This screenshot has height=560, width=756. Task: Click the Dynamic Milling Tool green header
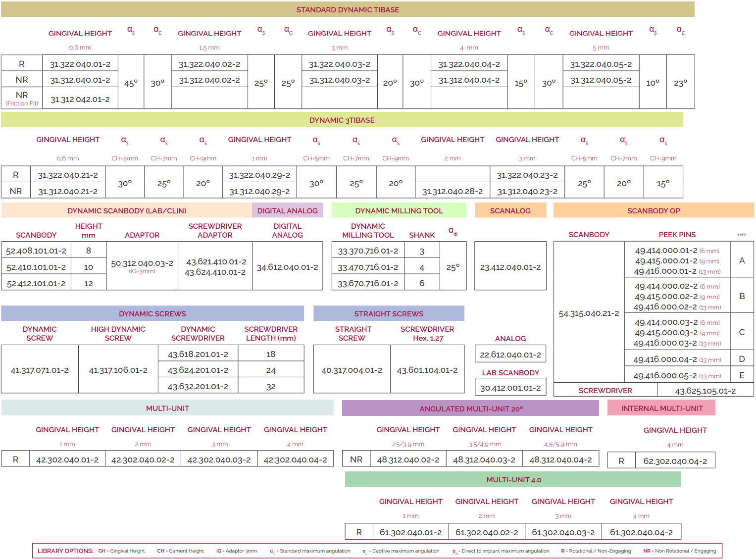(x=399, y=211)
